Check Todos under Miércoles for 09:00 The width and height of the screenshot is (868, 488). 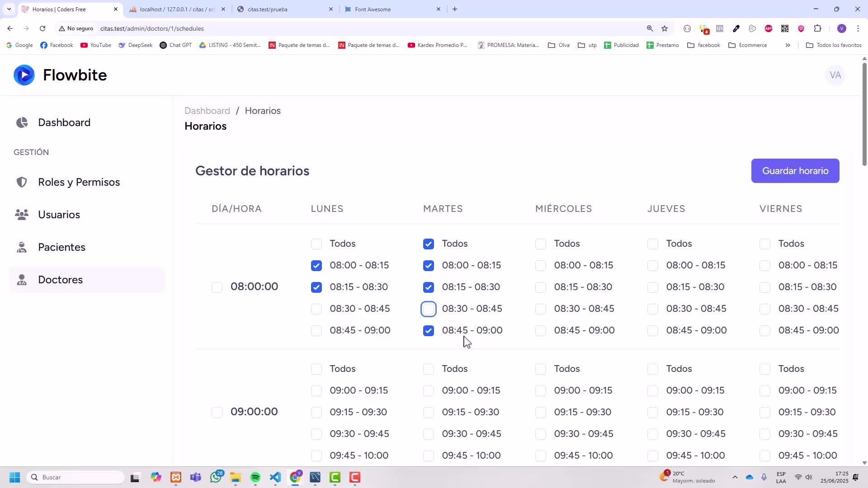tap(541, 369)
